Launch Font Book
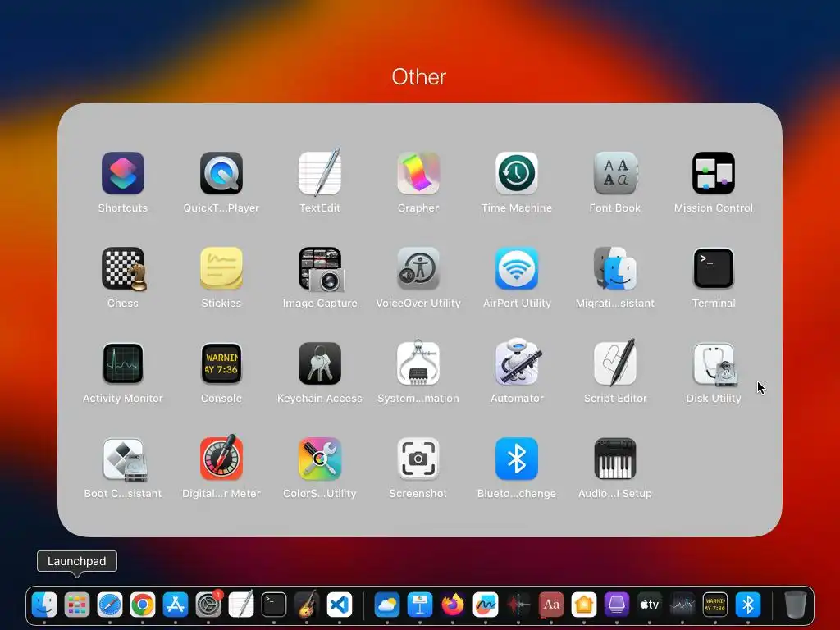This screenshot has height=630, width=840. click(x=615, y=173)
